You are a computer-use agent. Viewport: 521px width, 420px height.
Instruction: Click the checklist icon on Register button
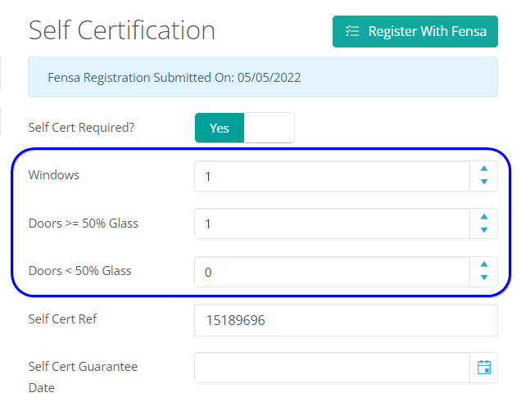point(352,31)
